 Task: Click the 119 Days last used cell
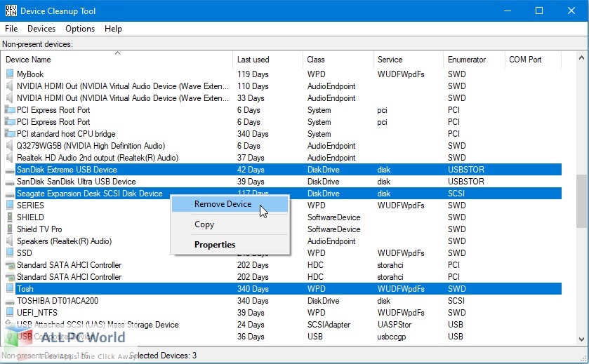pos(253,74)
